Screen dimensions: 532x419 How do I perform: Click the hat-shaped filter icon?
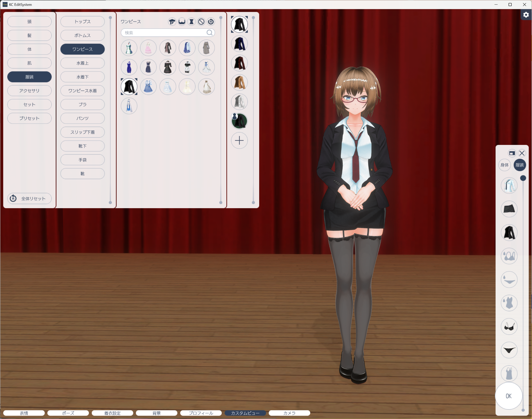pyautogui.click(x=172, y=21)
